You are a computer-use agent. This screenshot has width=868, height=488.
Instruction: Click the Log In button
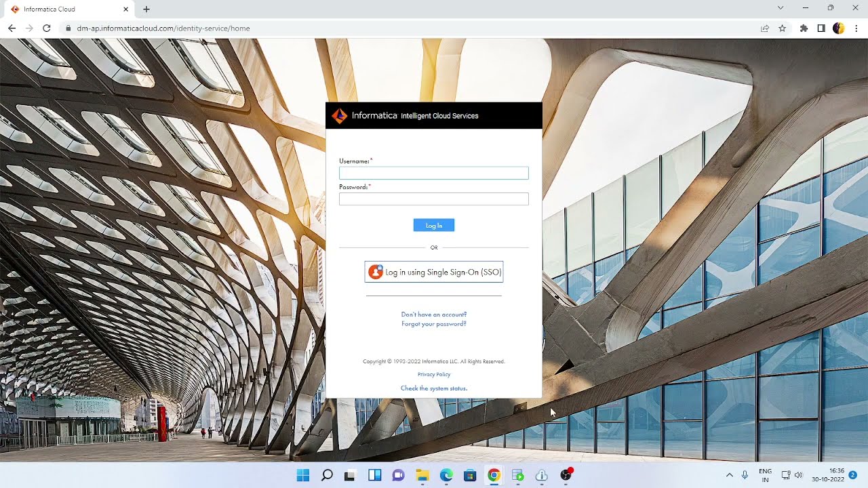(434, 225)
